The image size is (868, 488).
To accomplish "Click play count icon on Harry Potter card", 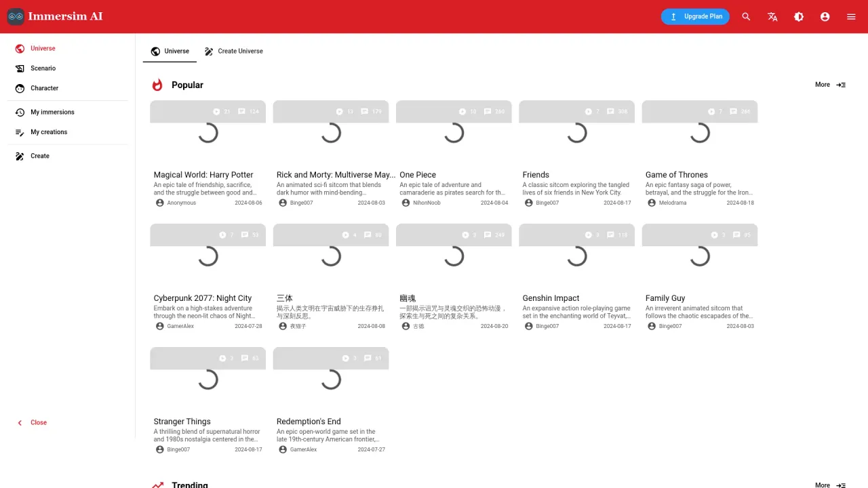I will pyautogui.click(x=217, y=112).
